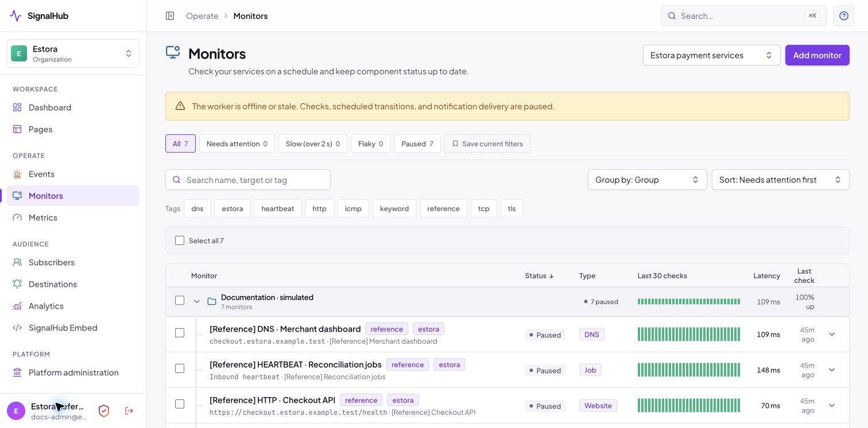Screen dimensions: 868x428
Task: Filter by the heartbeat tag chip
Action: click(x=278, y=208)
